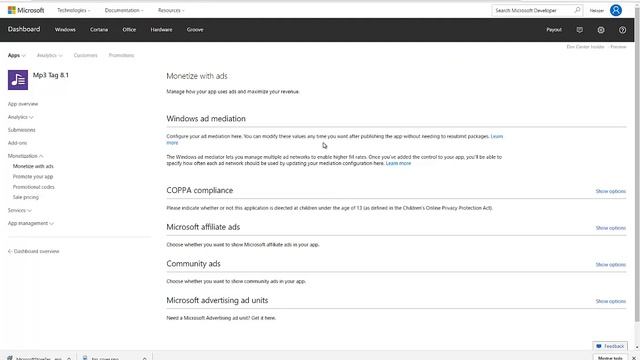640x360 pixels.
Task: Select Promotional codes
Action: point(33,187)
